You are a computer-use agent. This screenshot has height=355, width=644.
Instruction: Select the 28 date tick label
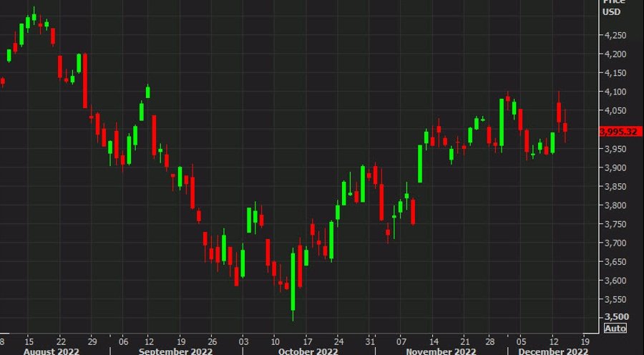(490, 341)
